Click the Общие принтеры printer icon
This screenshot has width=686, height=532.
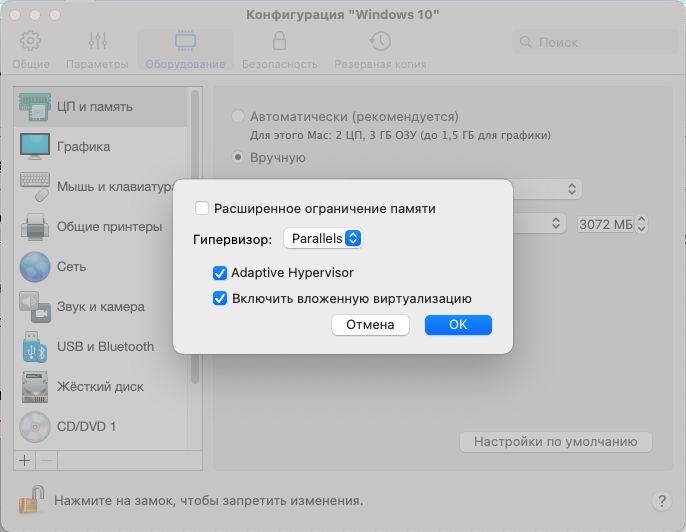[35, 227]
